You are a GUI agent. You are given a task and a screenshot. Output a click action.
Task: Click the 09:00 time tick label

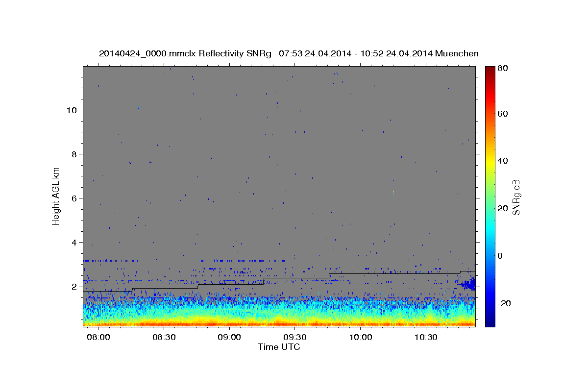[229, 338]
